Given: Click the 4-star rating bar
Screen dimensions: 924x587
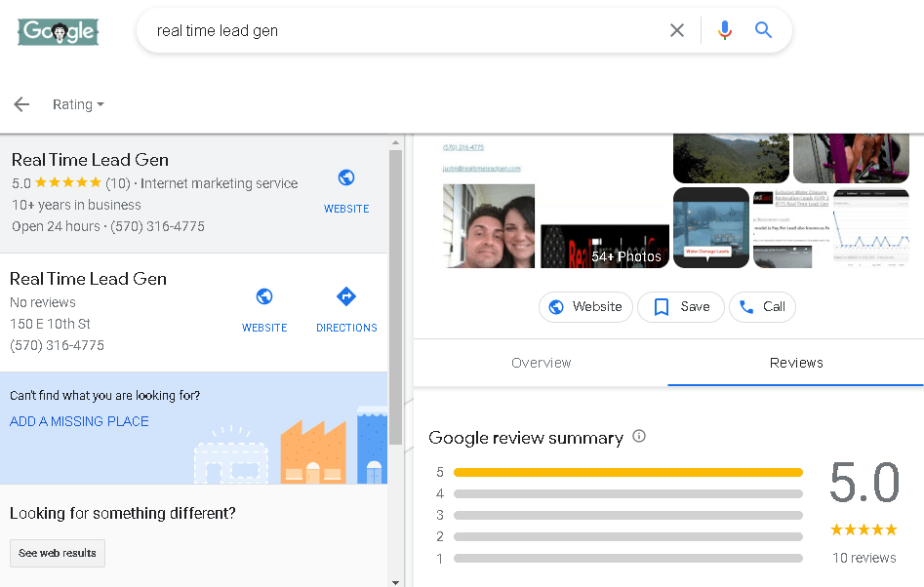Looking at the screenshot, I should click(x=628, y=494).
